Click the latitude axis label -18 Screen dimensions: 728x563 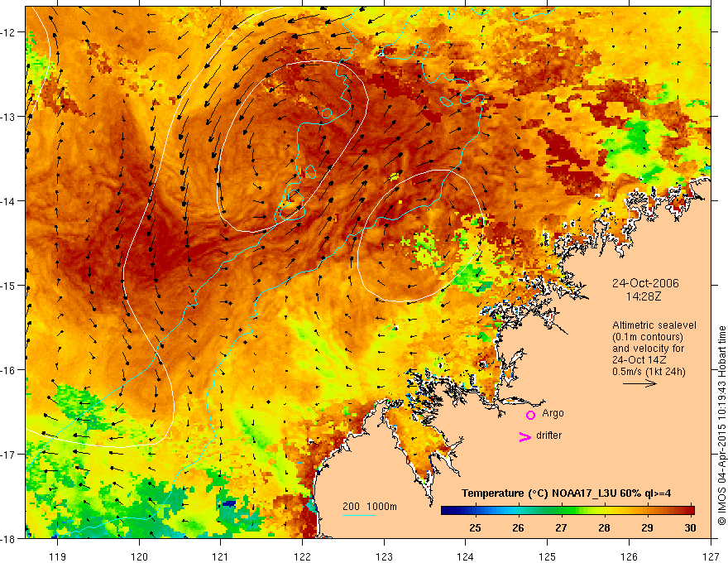click(8, 538)
